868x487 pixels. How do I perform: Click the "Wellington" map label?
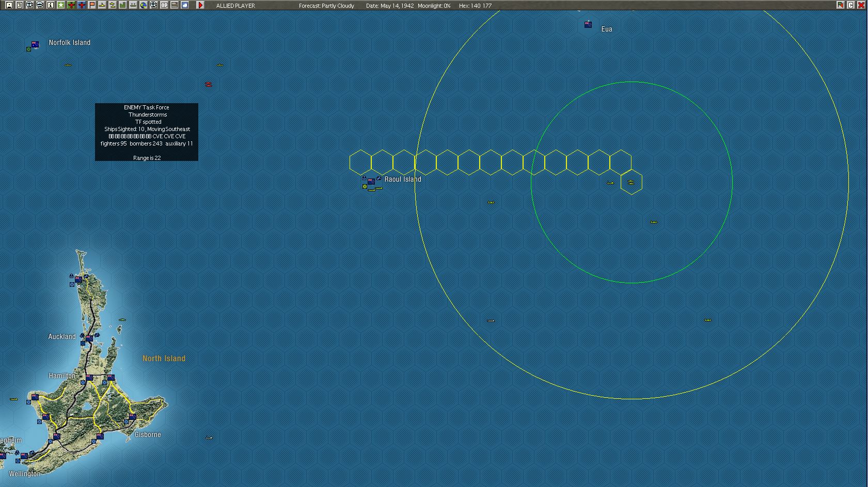pyautogui.click(x=24, y=474)
